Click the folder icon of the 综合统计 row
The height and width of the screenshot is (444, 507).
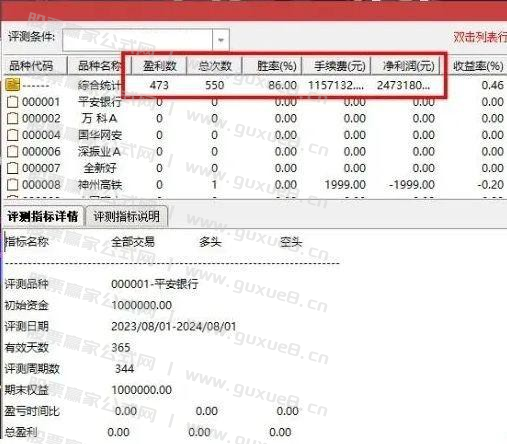(x=13, y=85)
